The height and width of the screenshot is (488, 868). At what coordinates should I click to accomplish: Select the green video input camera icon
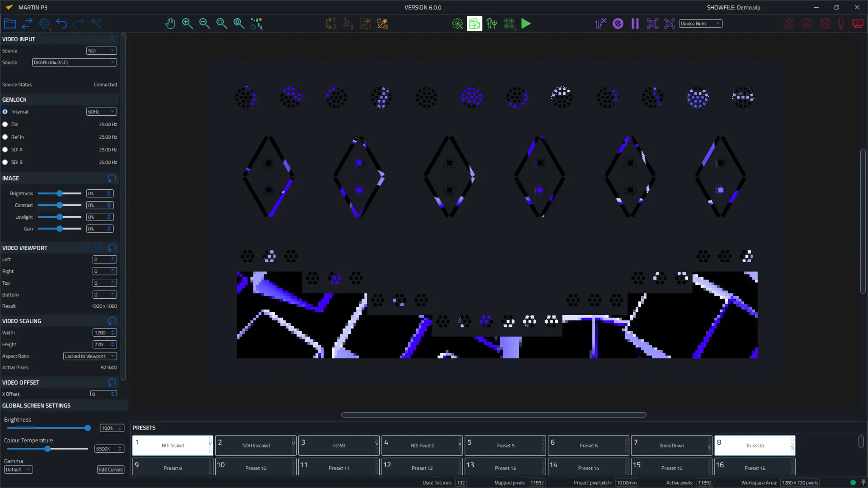[474, 24]
